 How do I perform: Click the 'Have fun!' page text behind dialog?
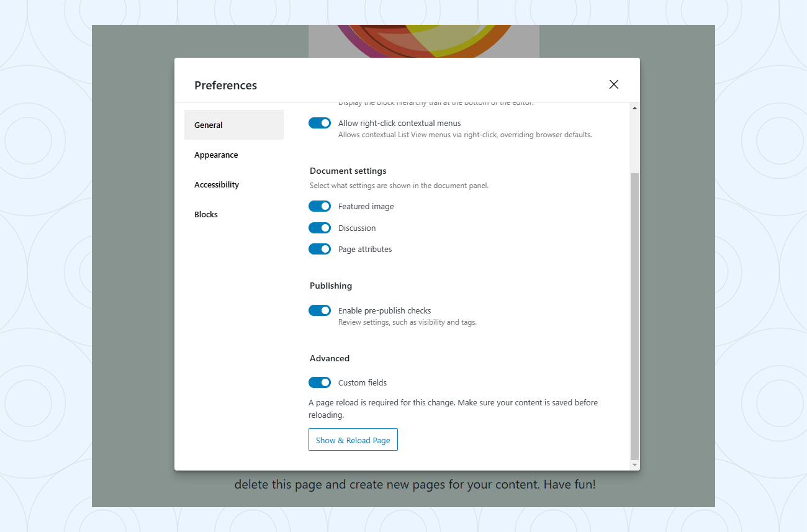(570, 484)
